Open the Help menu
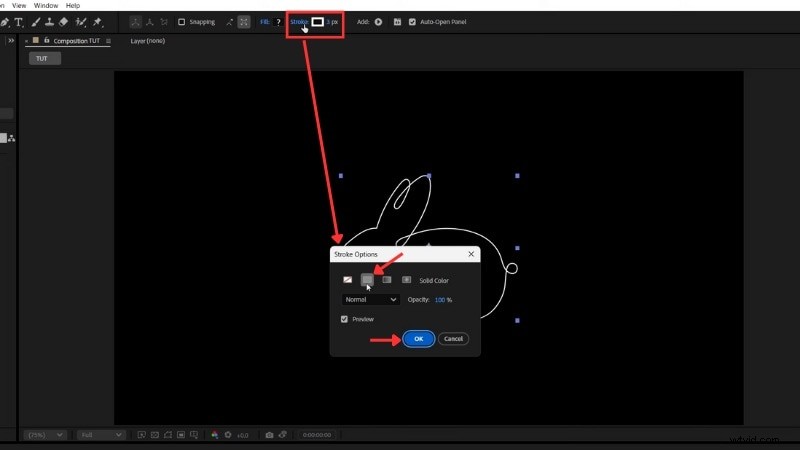The image size is (800, 450). [73, 6]
